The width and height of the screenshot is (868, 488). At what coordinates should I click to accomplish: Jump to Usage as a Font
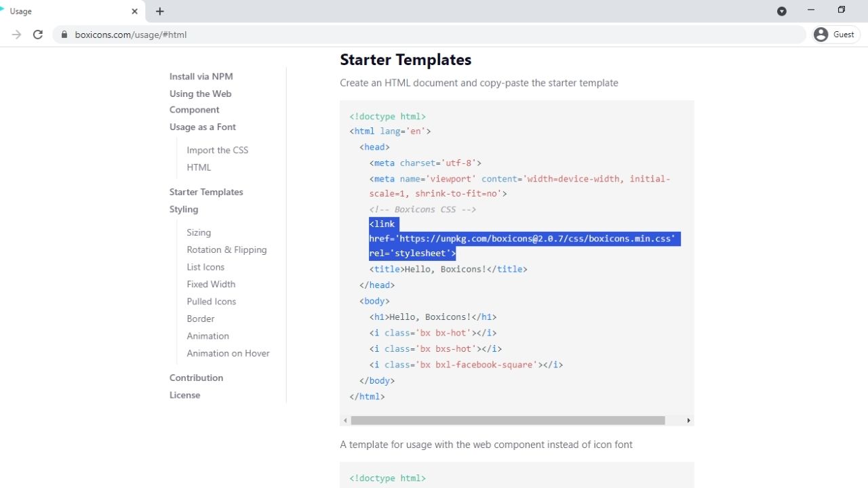(203, 127)
